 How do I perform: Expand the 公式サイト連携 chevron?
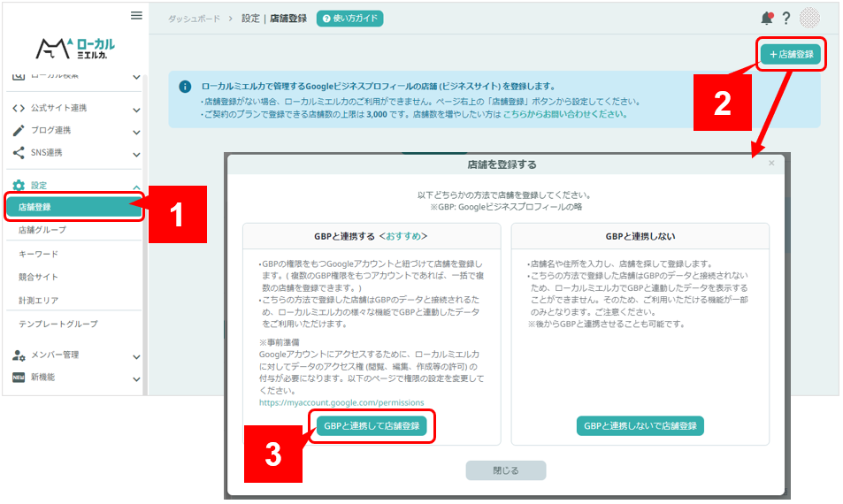(136, 110)
